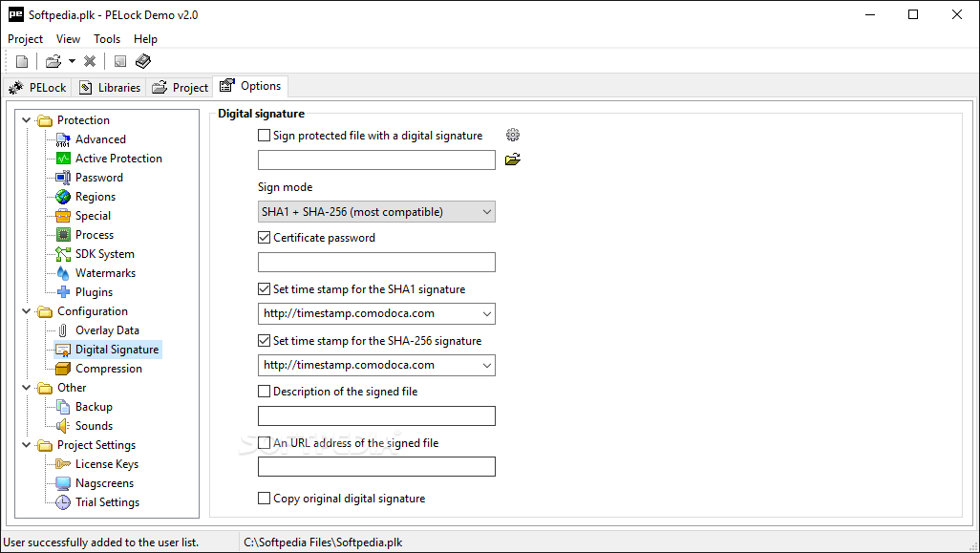Open the Help menu
The image size is (980, 553).
(x=145, y=39)
